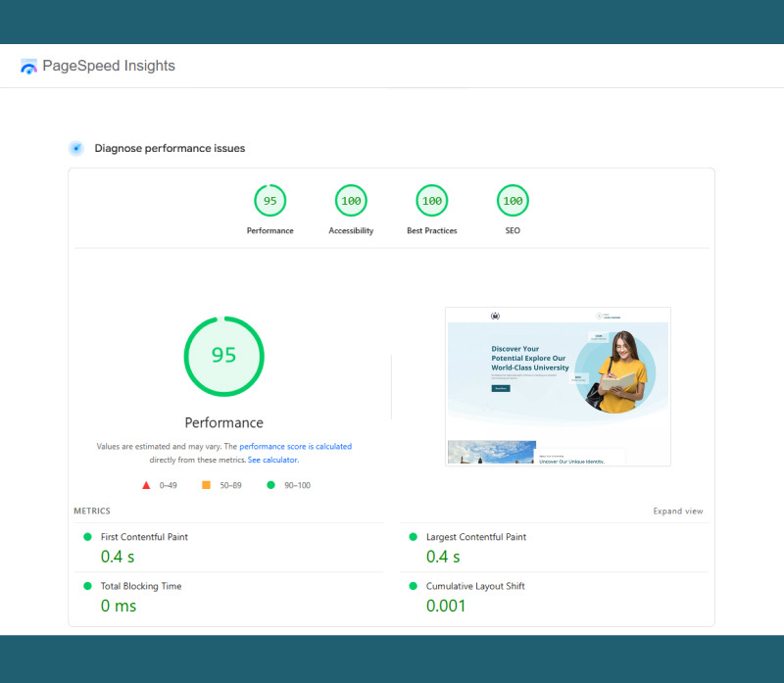Open the SEO 100 gauge
784x683 pixels.
512,201
